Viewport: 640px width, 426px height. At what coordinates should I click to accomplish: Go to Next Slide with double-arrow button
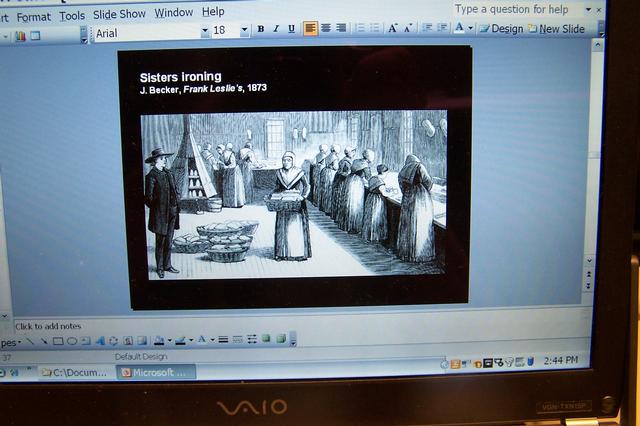point(588,286)
